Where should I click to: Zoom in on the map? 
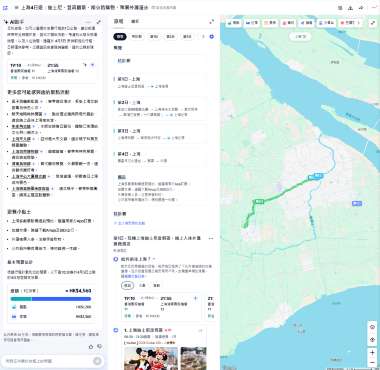372,352
